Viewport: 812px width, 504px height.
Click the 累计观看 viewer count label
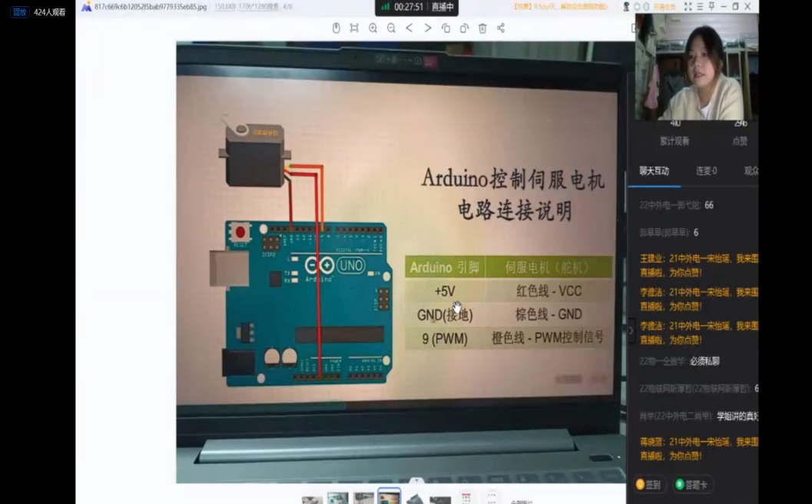coord(674,141)
